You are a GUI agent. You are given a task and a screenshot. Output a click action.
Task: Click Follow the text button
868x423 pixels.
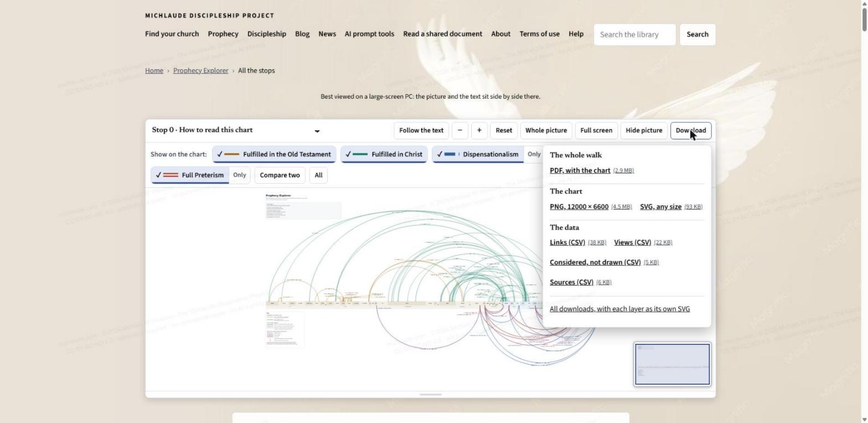click(421, 131)
